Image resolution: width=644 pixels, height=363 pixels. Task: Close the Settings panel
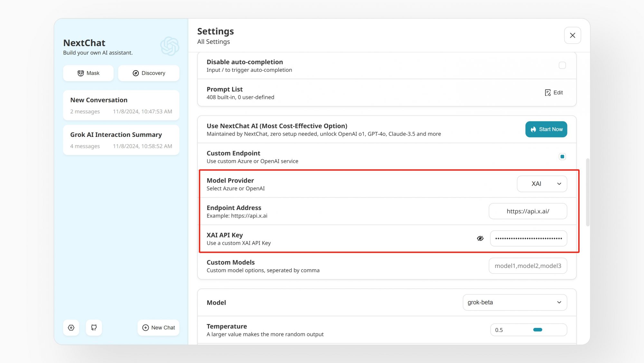pos(573,35)
